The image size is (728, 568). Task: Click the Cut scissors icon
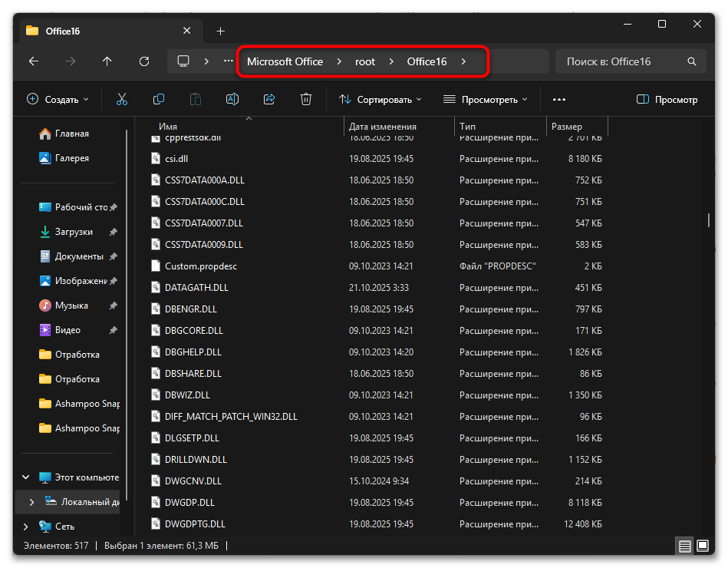(122, 99)
